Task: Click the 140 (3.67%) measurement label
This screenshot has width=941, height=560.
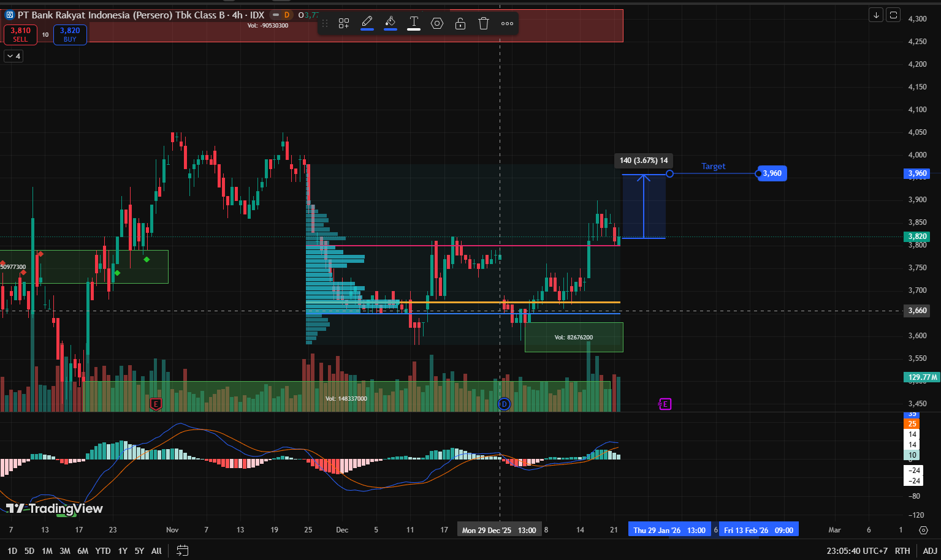Action: (x=644, y=161)
